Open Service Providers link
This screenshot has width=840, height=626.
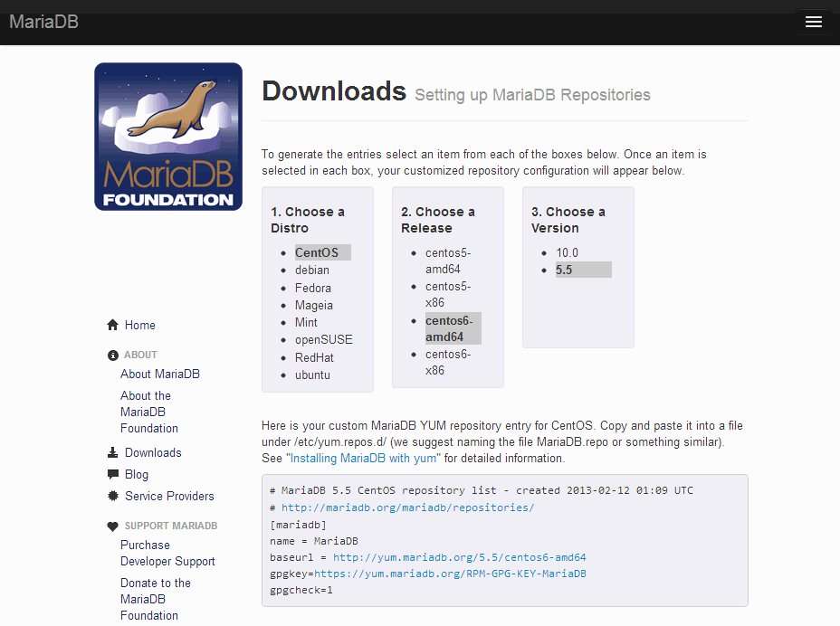169,496
